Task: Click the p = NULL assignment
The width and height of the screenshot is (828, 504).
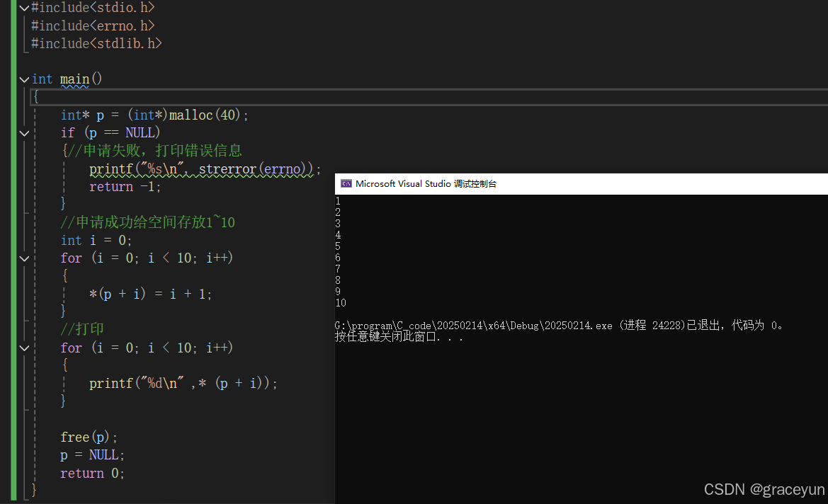Action: [x=92, y=455]
